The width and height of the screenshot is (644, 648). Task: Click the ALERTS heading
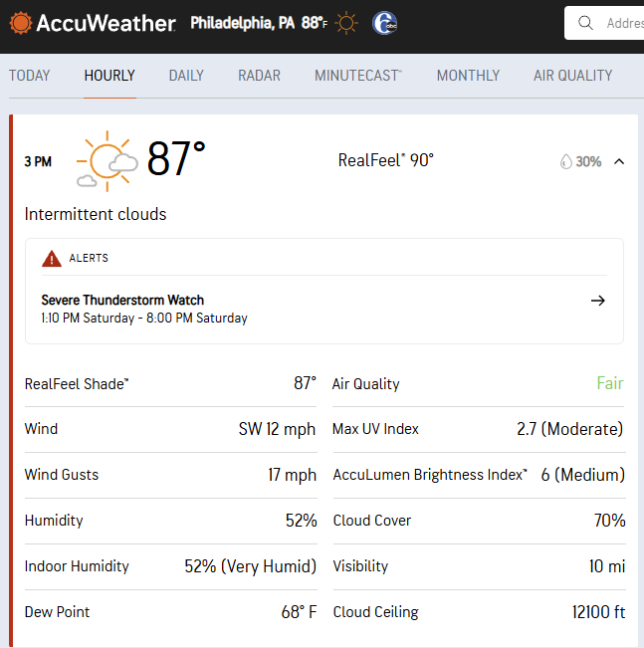coord(89,258)
